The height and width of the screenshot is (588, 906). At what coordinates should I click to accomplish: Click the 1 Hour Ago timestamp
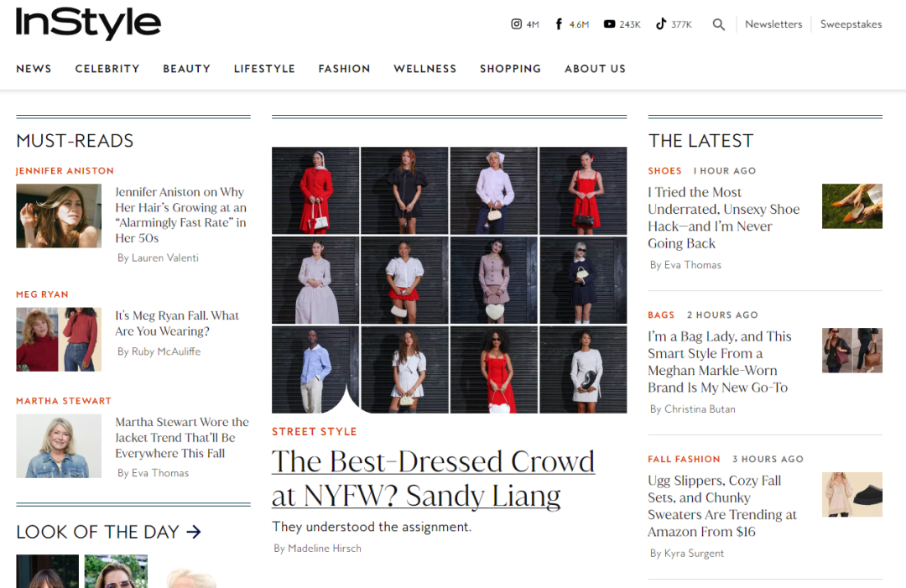725,171
